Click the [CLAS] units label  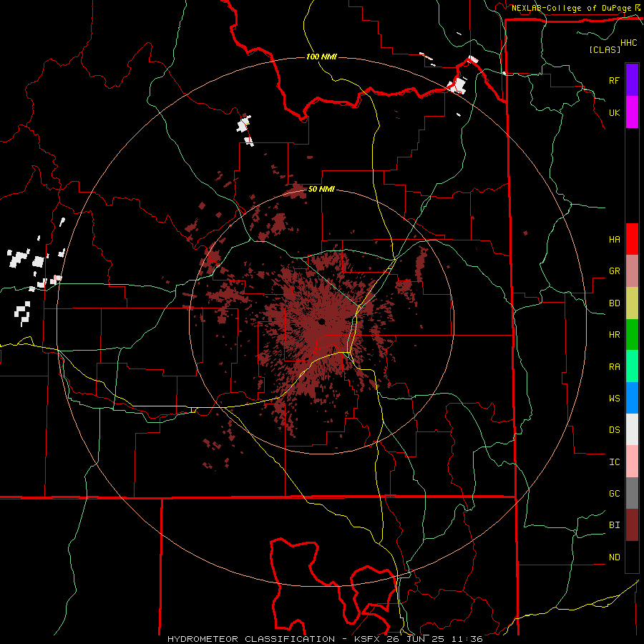[x=605, y=50]
